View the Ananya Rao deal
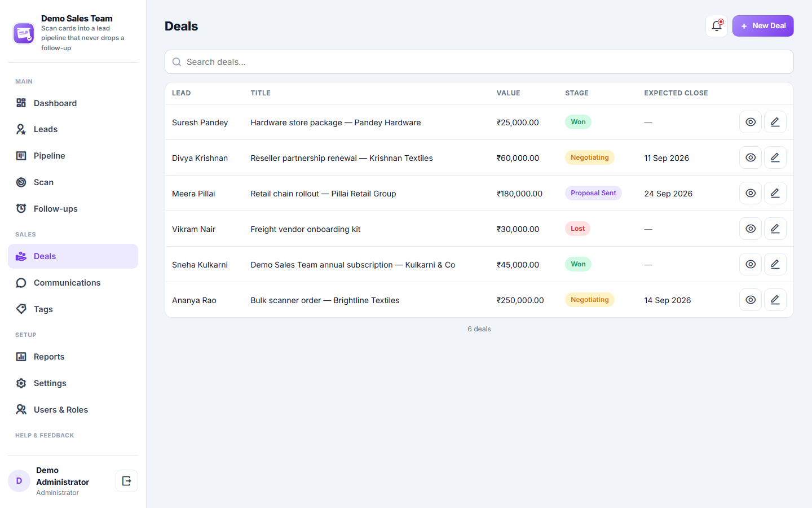This screenshot has height=508, width=812. [x=751, y=300]
